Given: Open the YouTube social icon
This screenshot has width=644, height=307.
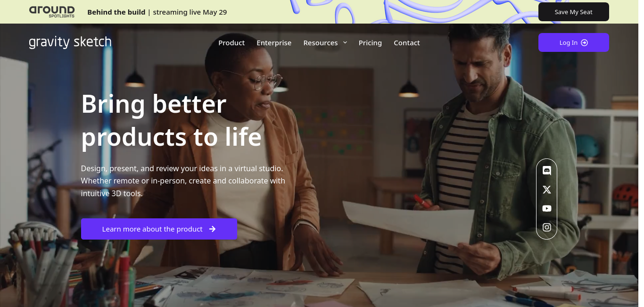Looking at the screenshot, I should pos(547,208).
